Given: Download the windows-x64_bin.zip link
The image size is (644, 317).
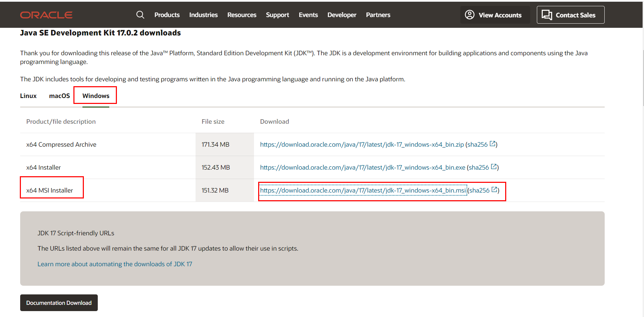Looking at the screenshot, I should click(362, 145).
